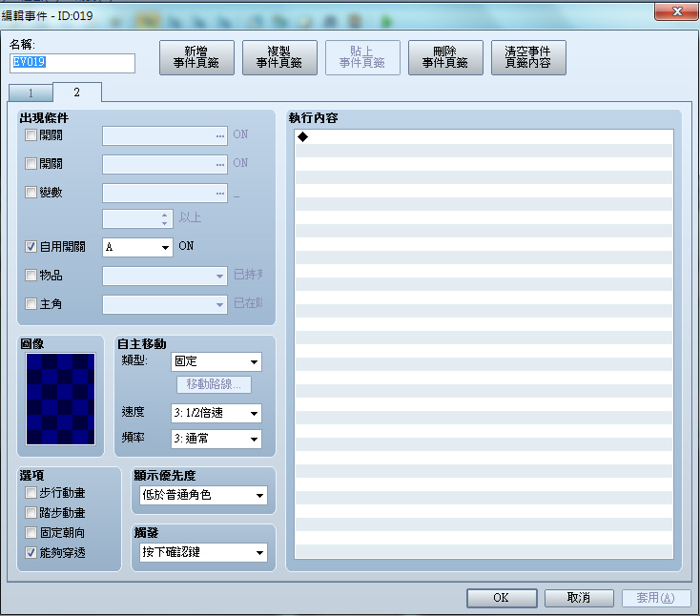Toggle the 自用開關 checkbox
Viewport: 700px width, 616px height.
point(31,246)
